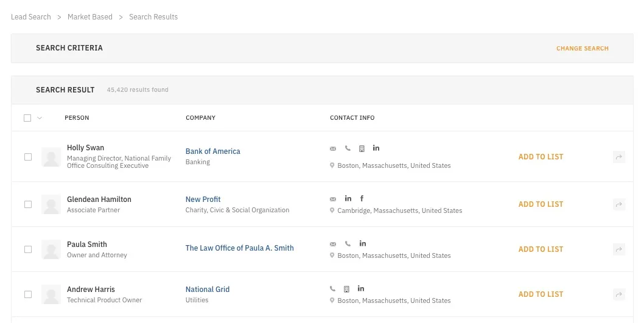This screenshot has width=644, height=323.
Task: Open the New Profit company link
Action: click(x=203, y=199)
